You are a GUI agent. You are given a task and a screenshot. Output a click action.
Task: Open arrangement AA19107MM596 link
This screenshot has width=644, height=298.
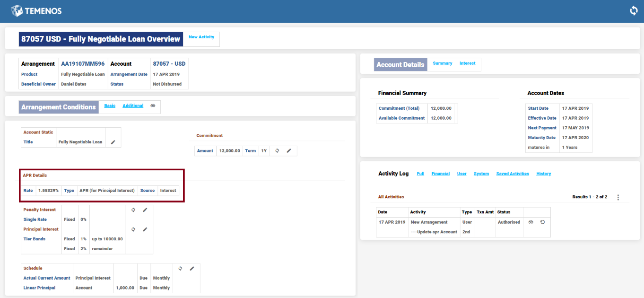coord(83,64)
